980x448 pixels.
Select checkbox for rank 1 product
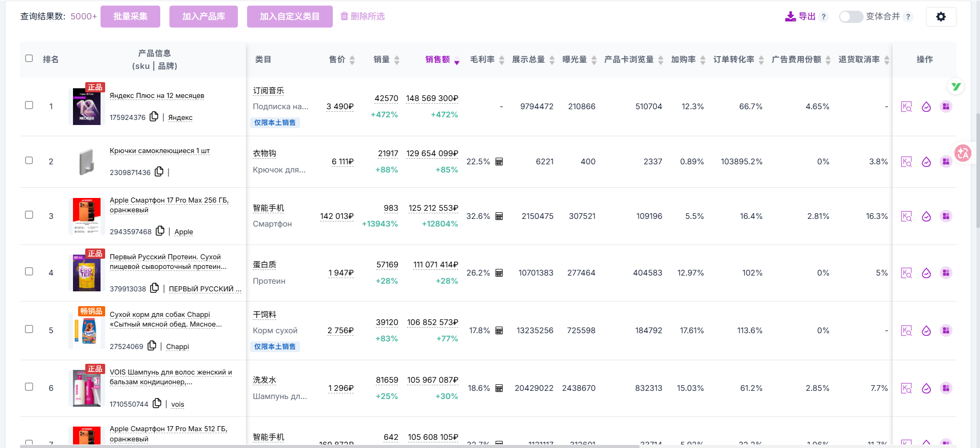(29, 105)
